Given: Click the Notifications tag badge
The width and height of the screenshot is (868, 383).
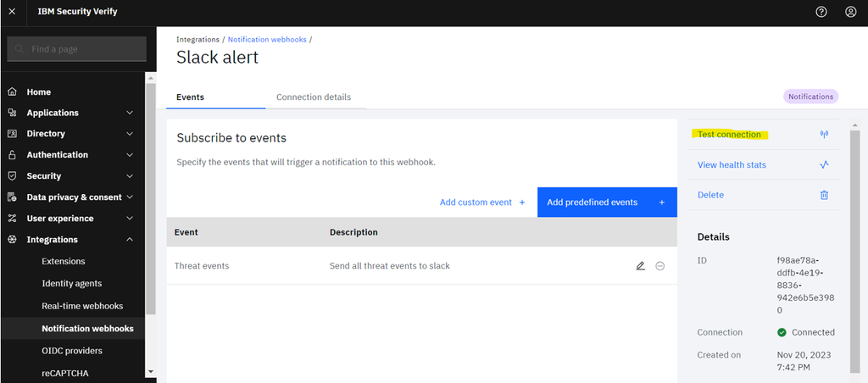Looking at the screenshot, I should (811, 97).
